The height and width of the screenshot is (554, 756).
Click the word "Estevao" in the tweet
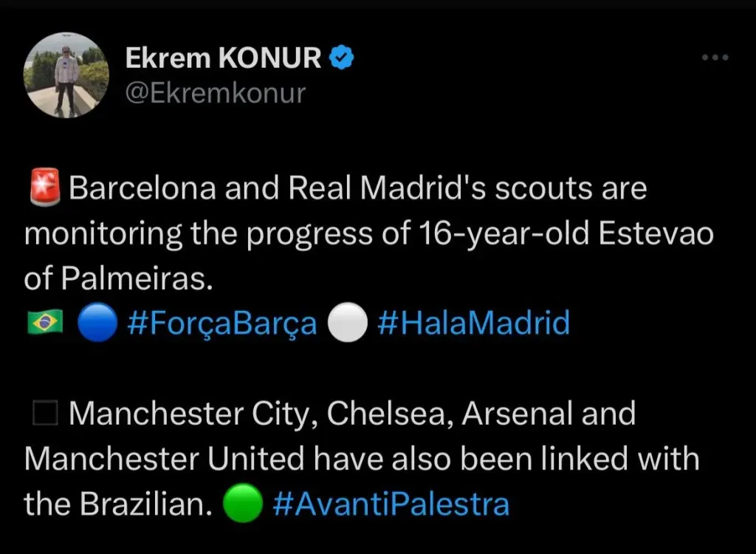655,234
